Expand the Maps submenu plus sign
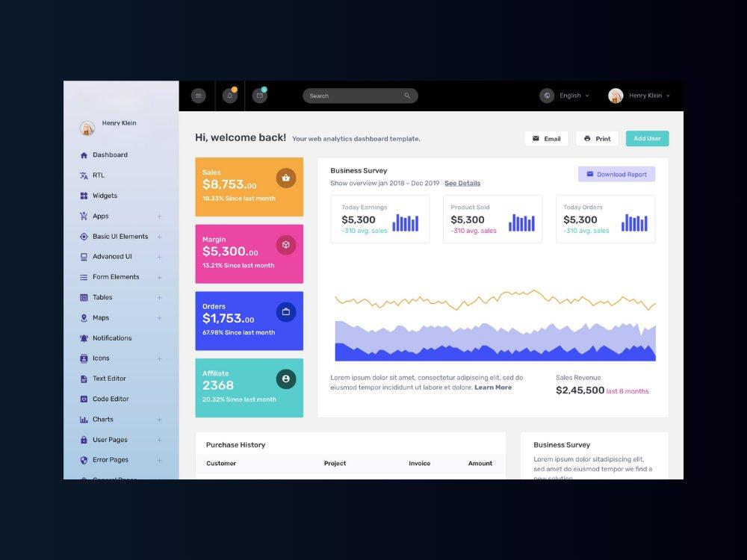Image resolution: width=747 pixels, height=560 pixels. [x=159, y=318]
